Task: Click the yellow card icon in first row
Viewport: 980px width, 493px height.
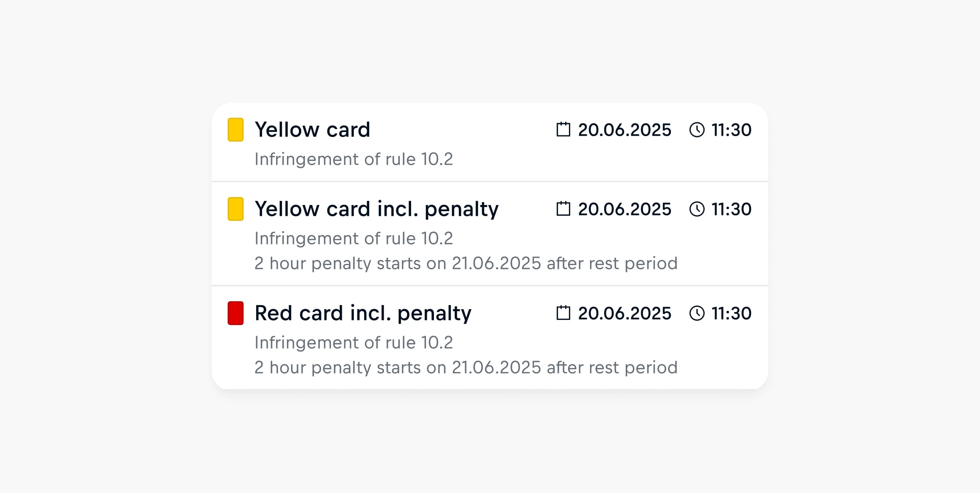Action: coord(235,130)
